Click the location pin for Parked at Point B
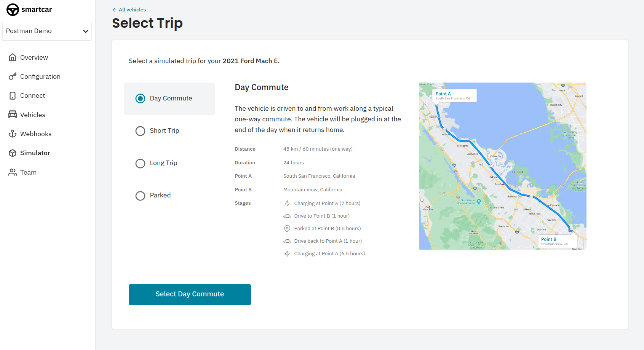 coord(287,229)
